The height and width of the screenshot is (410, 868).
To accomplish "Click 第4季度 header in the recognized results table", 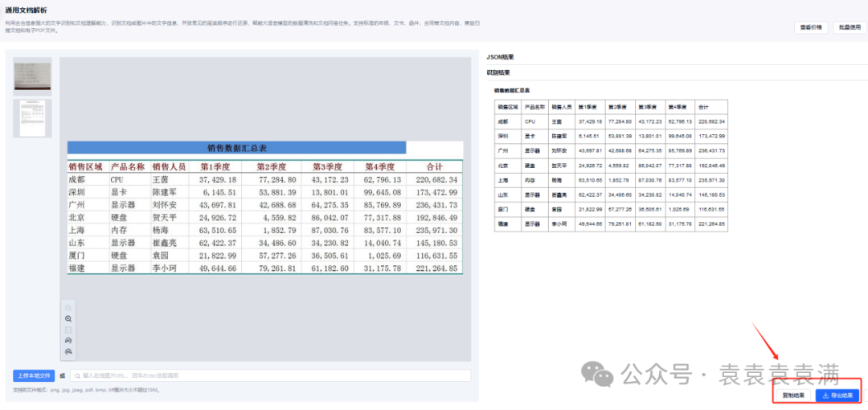I will [x=677, y=106].
